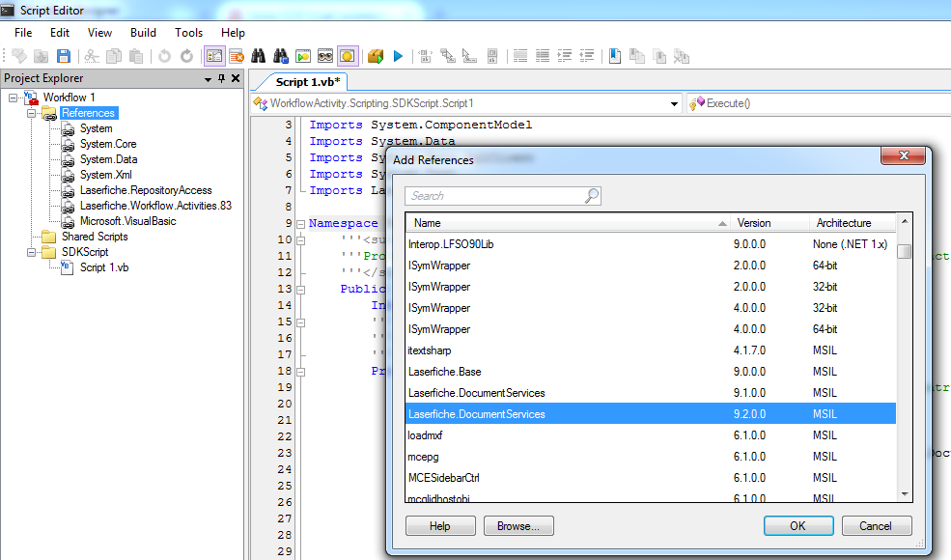951x560 pixels.
Task: Collapse the Workflow 1 tree node
Action: point(13,98)
